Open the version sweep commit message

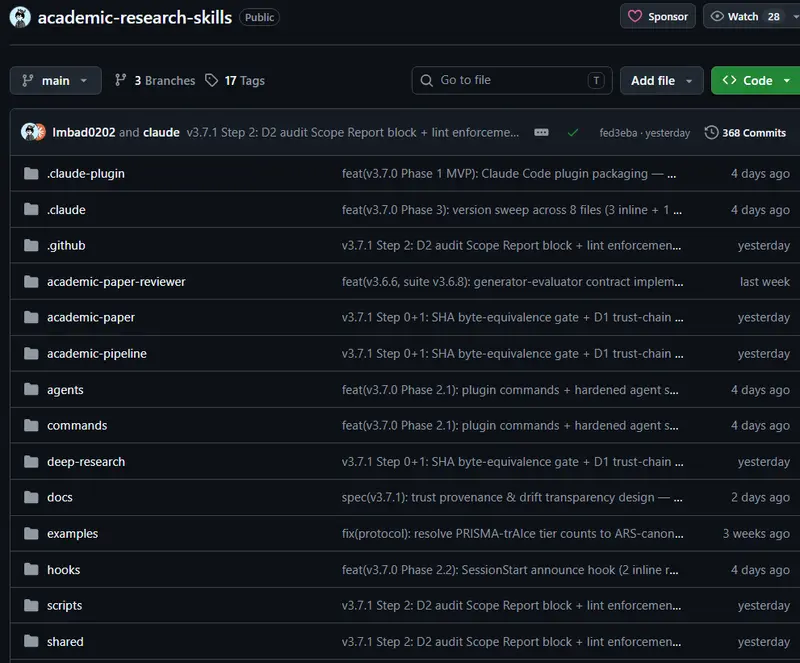511,210
